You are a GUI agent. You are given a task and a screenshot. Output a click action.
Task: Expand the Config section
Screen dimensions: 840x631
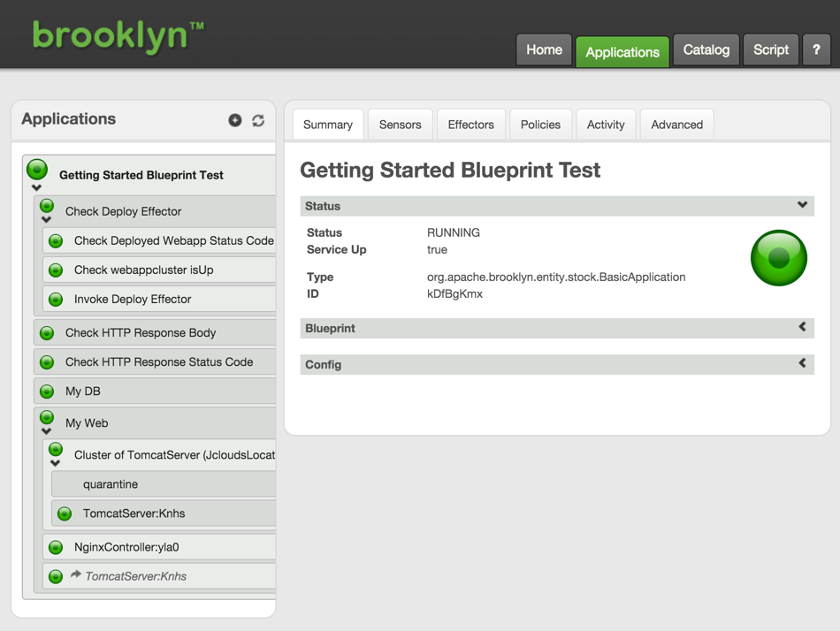(802, 364)
